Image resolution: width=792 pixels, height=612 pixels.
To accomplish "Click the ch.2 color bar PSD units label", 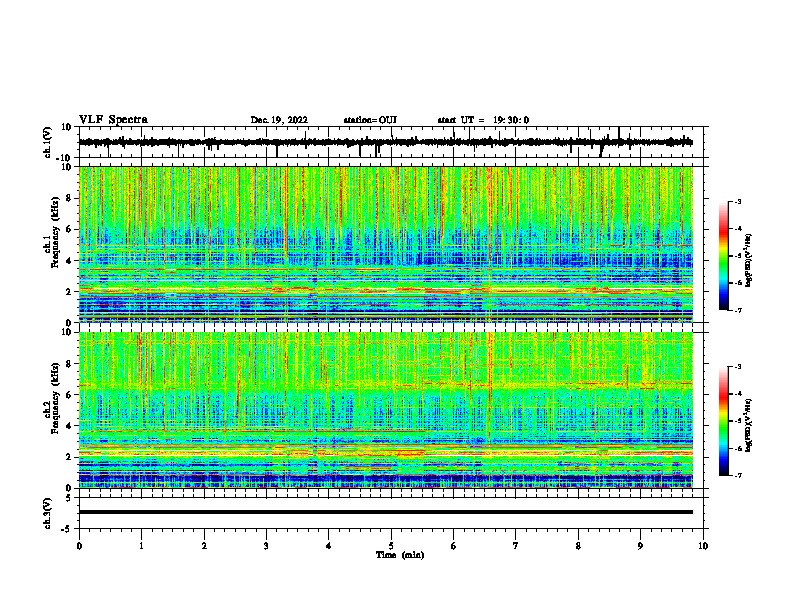I will (749, 425).
